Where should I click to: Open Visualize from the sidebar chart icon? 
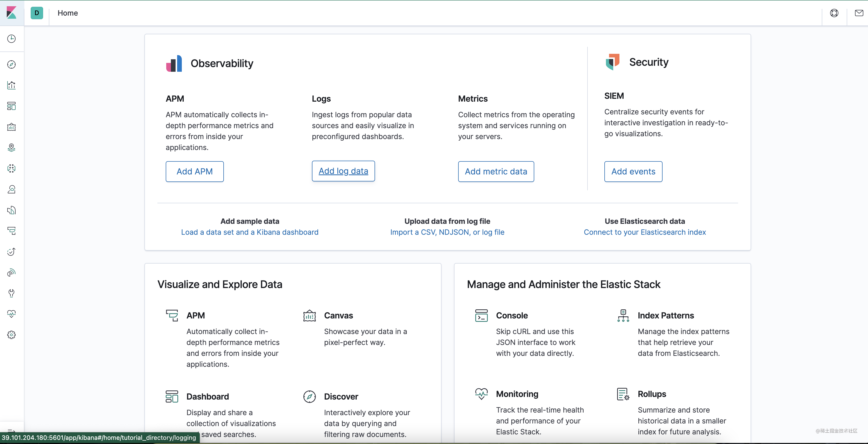[11, 85]
